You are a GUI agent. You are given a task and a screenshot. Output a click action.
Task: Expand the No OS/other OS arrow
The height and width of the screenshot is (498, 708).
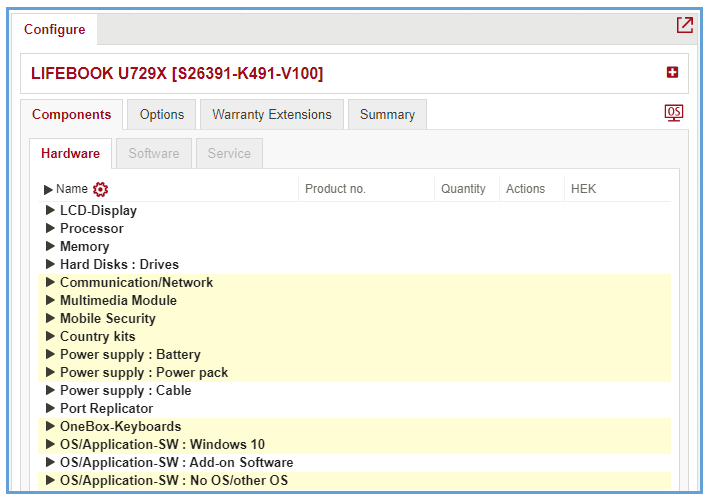click(x=50, y=481)
